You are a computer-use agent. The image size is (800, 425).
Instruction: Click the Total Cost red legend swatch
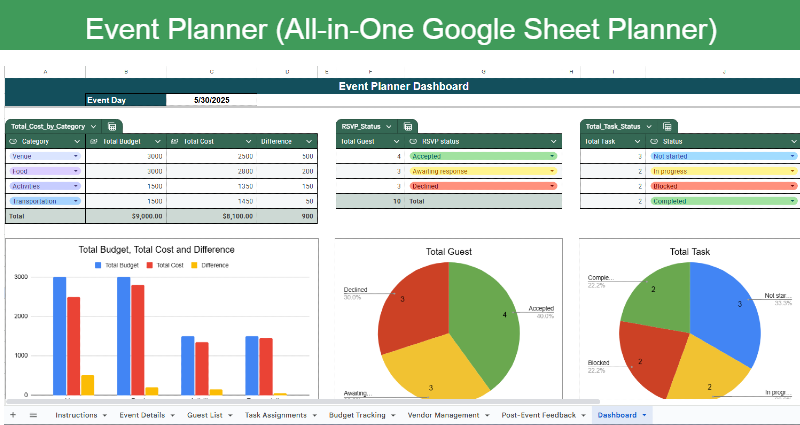[150, 265]
